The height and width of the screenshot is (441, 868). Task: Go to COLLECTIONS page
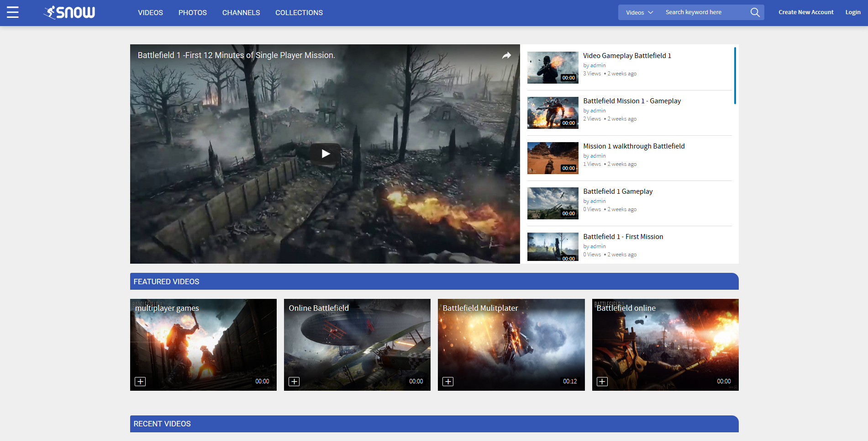(x=299, y=13)
